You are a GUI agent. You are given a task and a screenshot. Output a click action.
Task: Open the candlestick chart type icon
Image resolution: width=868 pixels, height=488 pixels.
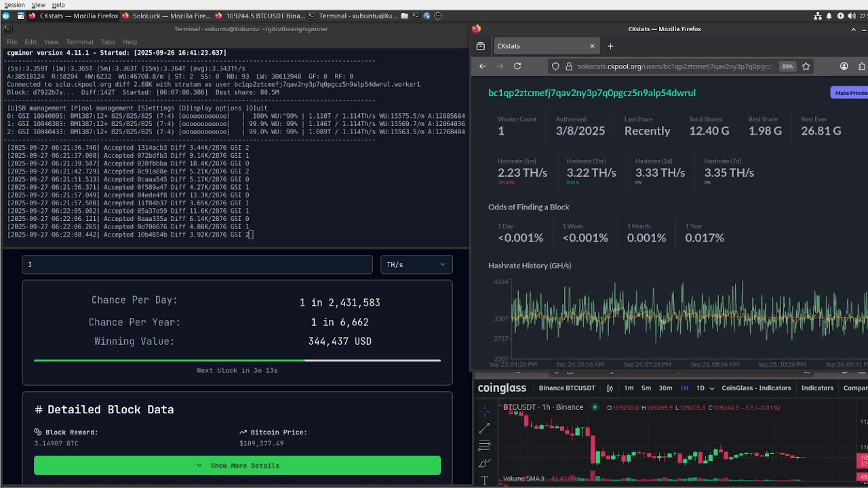(610, 388)
